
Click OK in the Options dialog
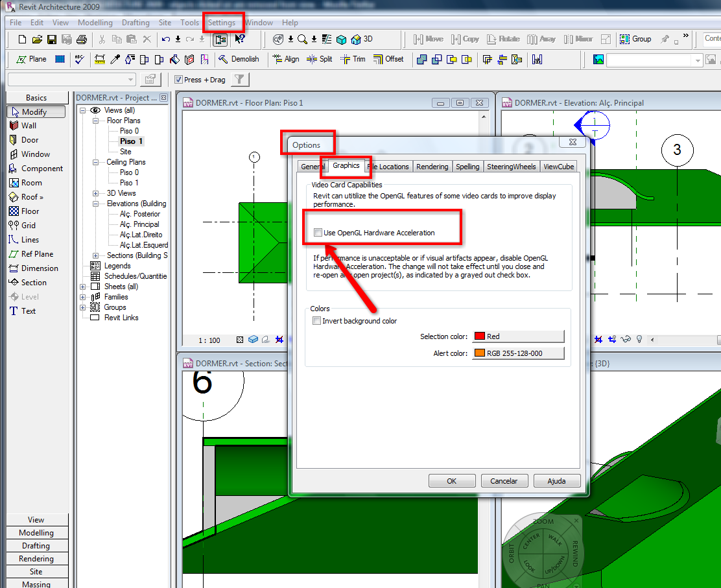452,481
